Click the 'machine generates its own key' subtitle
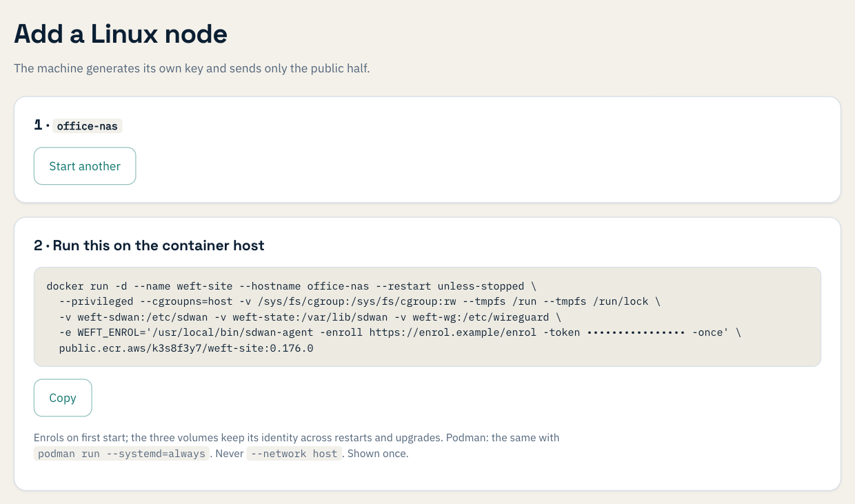 click(x=192, y=69)
